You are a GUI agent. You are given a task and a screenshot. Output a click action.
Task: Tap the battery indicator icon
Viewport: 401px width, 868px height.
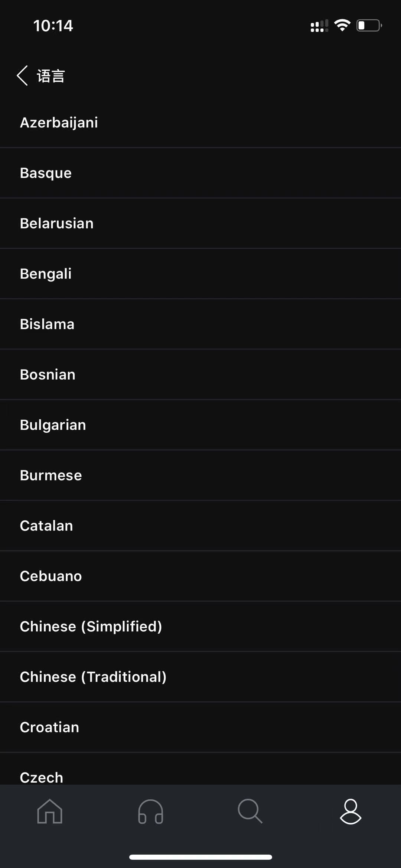coord(369,25)
